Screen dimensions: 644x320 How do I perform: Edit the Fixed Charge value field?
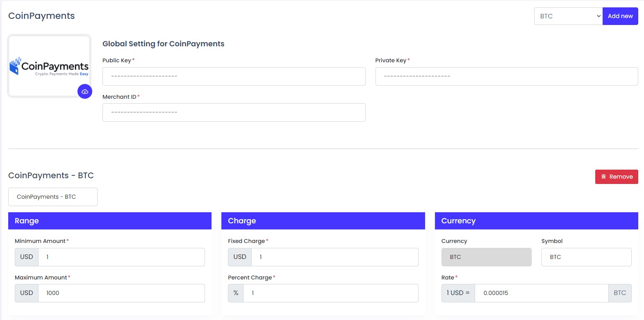(335, 257)
